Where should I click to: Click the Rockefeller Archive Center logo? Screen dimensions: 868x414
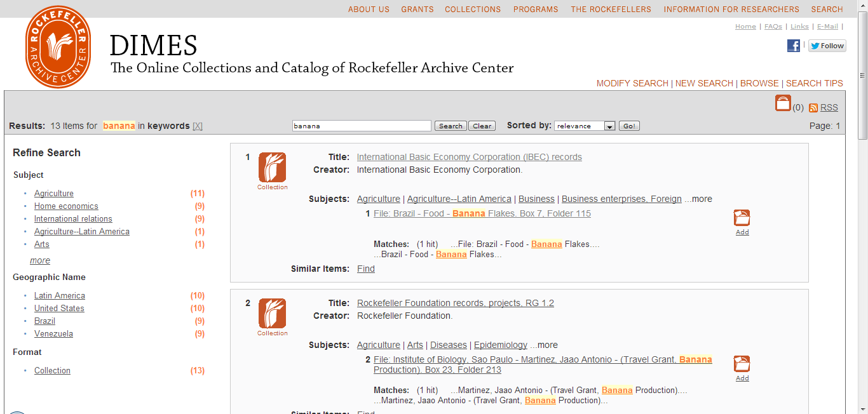pyautogui.click(x=58, y=47)
